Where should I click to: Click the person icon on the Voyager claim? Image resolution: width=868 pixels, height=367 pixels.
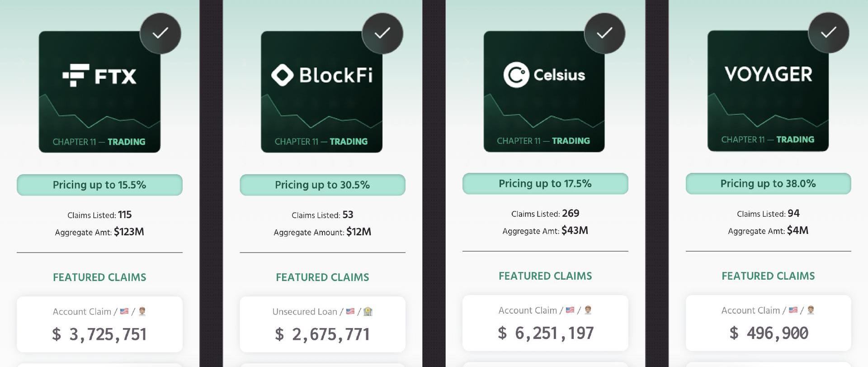[x=811, y=310]
